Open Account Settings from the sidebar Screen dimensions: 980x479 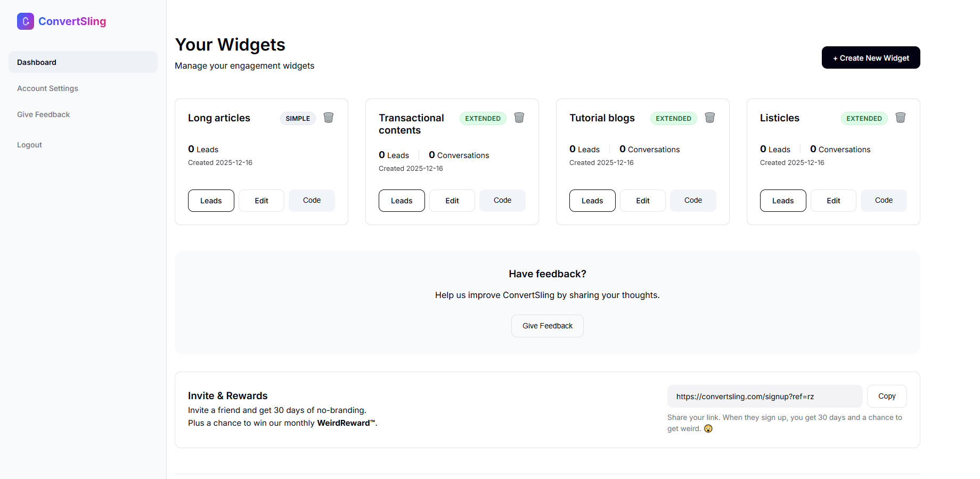(47, 88)
